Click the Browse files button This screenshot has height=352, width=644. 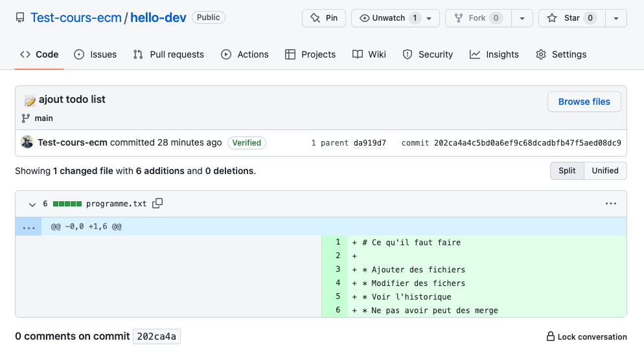coord(584,102)
